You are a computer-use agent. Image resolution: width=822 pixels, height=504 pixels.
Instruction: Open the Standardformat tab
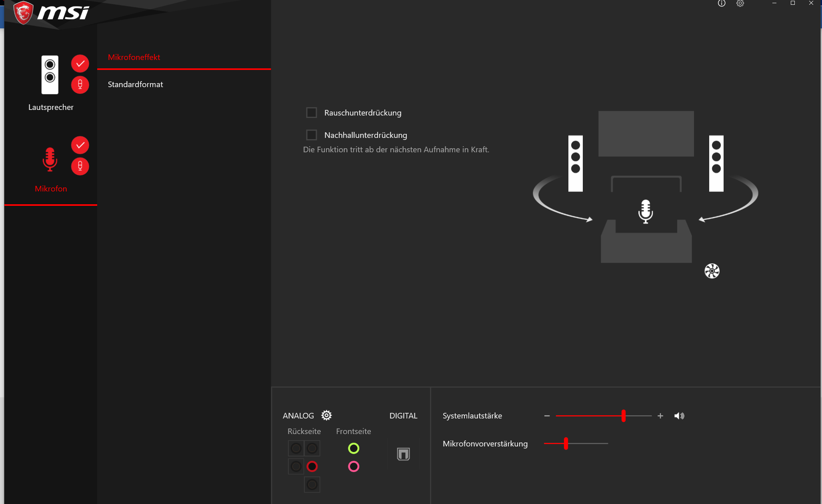[x=135, y=84]
